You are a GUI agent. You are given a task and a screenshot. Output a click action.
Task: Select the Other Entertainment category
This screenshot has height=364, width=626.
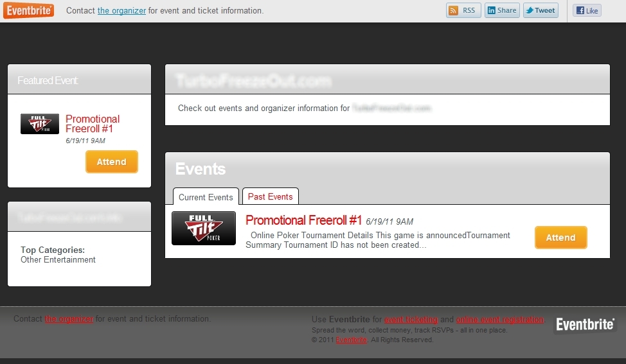coord(58,259)
